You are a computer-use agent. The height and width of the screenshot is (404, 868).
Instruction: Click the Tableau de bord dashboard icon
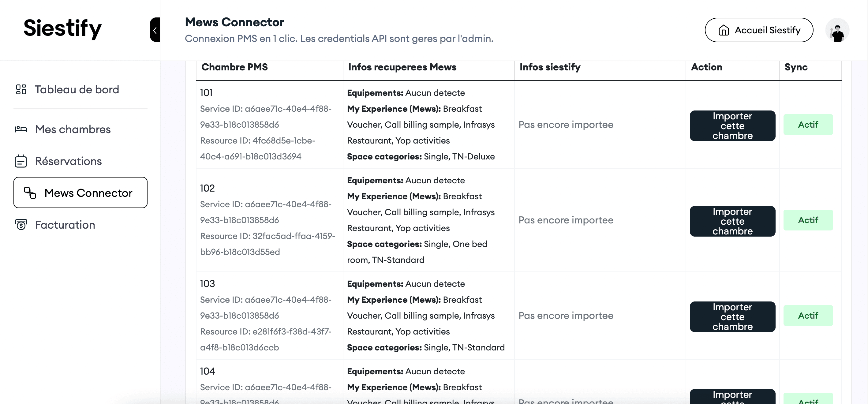click(x=21, y=89)
